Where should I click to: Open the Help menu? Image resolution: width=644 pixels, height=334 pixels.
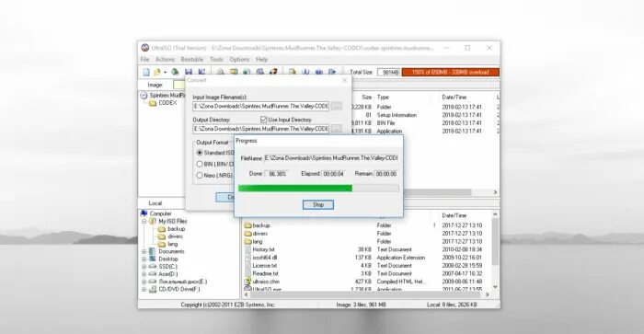[262, 60]
